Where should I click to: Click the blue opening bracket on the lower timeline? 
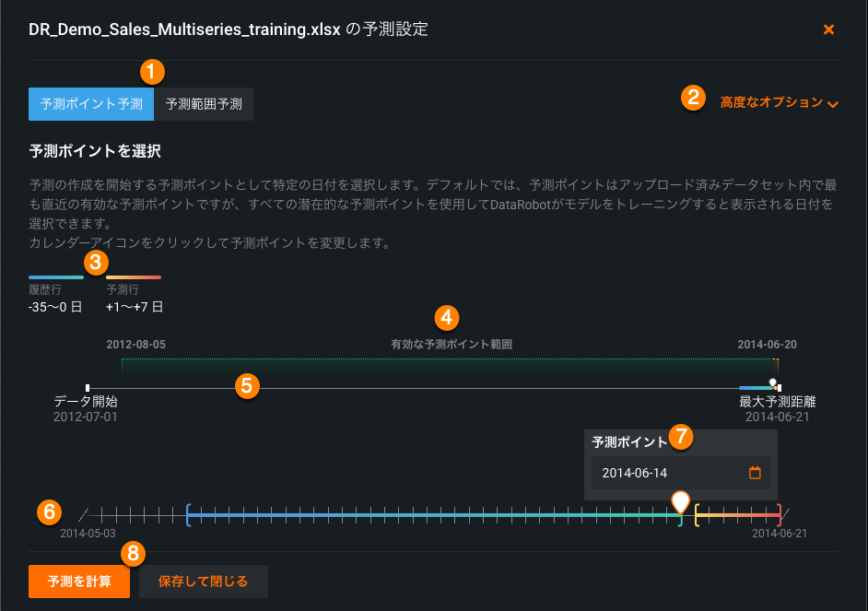click(188, 515)
